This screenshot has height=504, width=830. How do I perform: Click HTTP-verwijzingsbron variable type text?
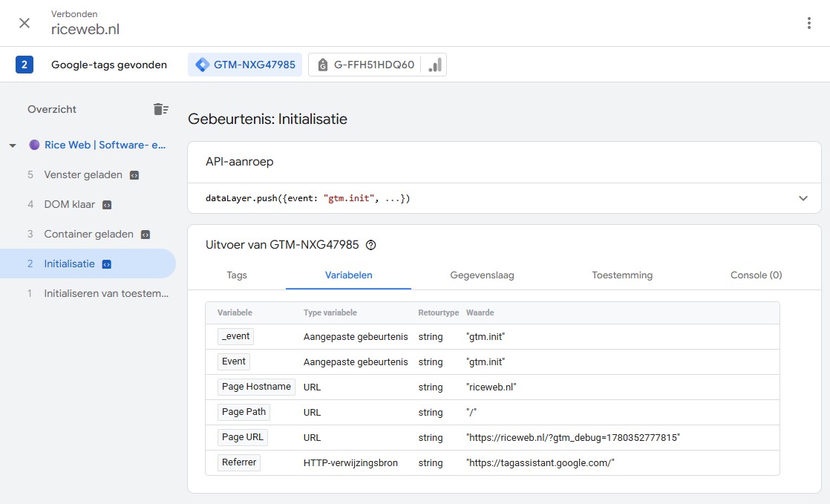tap(350, 462)
